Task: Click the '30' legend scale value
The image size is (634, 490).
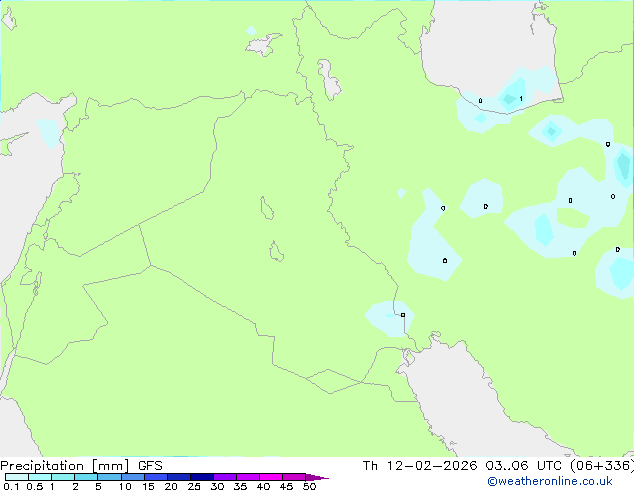Action: (217, 486)
